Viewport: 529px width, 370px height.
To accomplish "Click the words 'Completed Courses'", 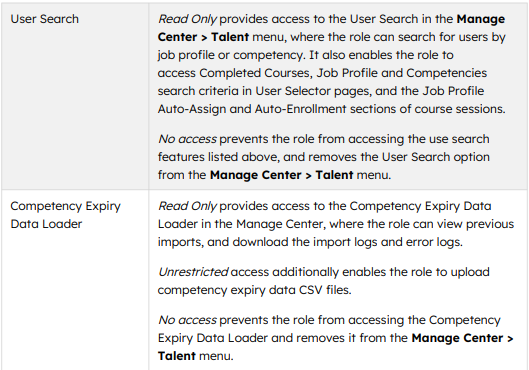I will (x=255, y=73).
